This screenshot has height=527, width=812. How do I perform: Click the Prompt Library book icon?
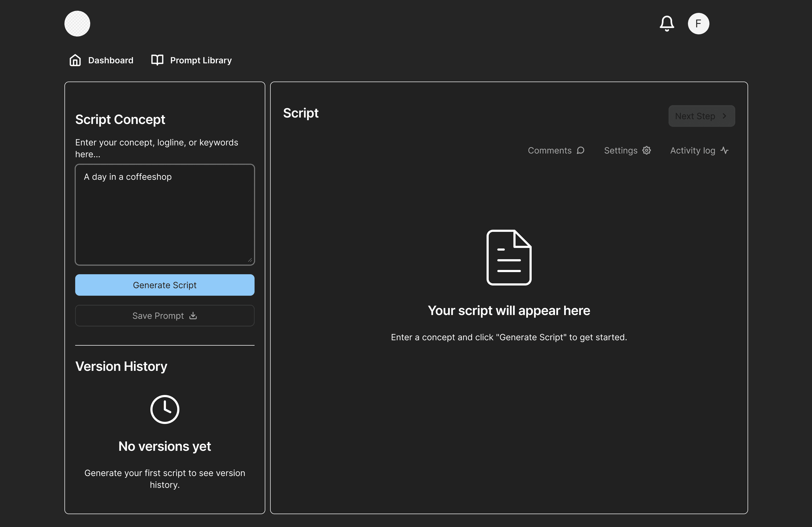coord(157,60)
